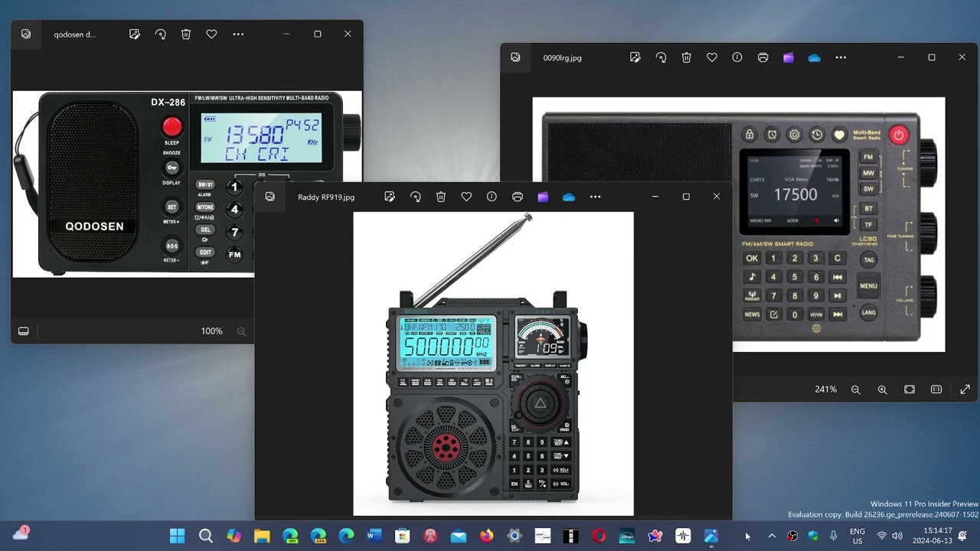Open more options in qodosen window
Viewport: 980px width, 551px height.
pos(238,34)
